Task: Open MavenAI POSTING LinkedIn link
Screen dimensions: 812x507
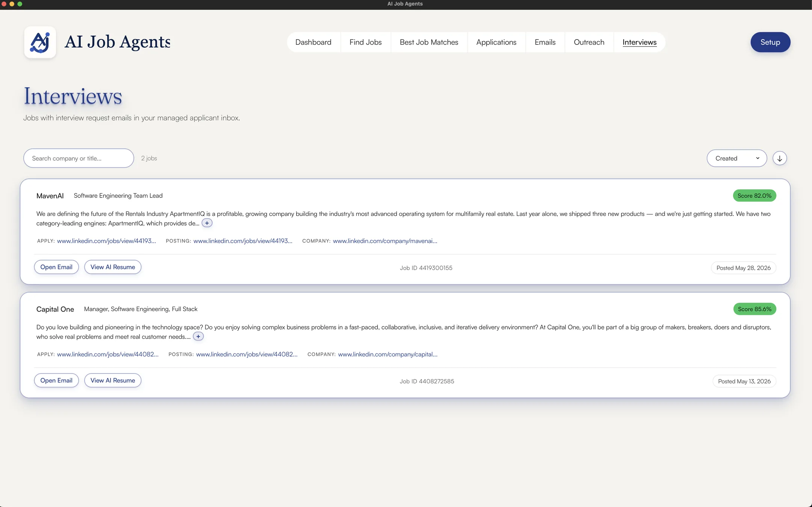Action: (243, 241)
